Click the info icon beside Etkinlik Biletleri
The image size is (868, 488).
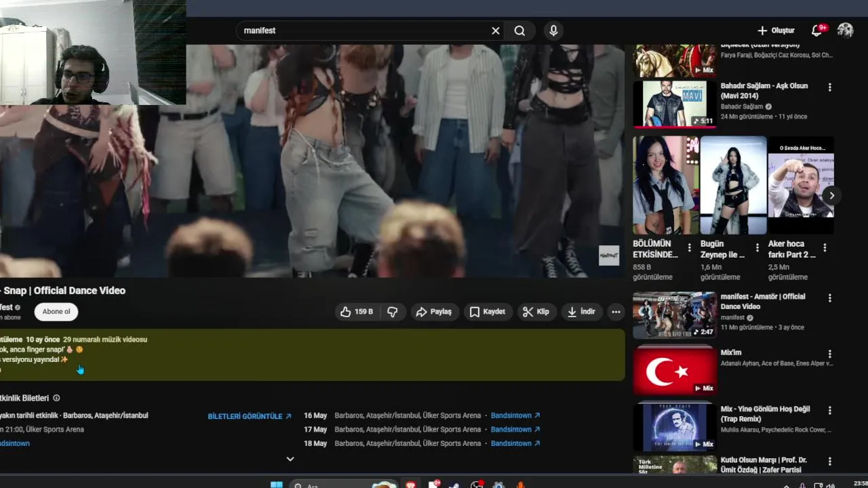[56, 398]
